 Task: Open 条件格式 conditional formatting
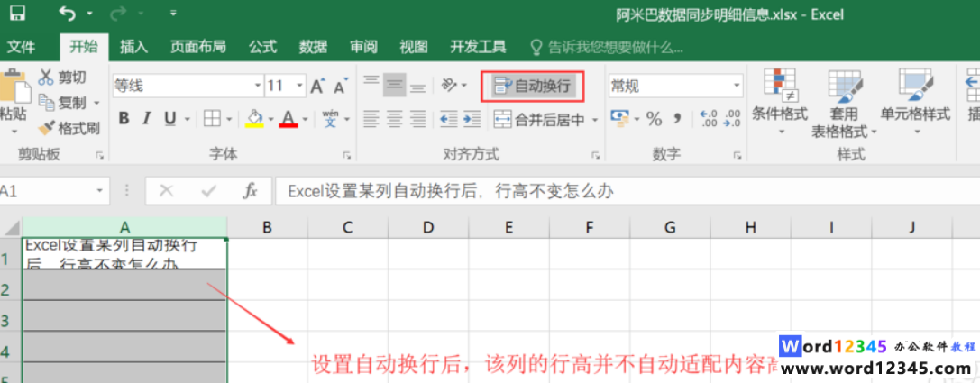pyautogui.click(x=780, y=101)
